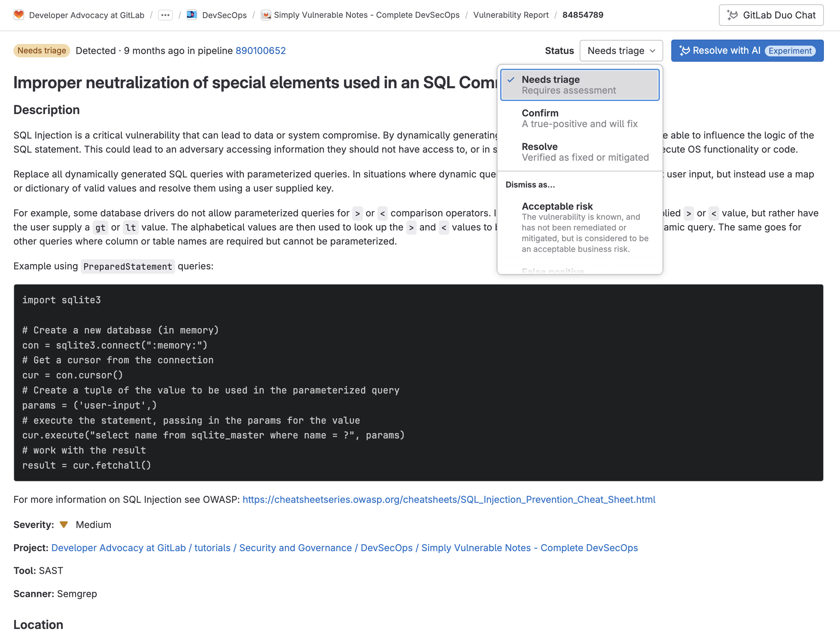
Task: Click Resolve with AI Experiment button
Action: point(747,51)
